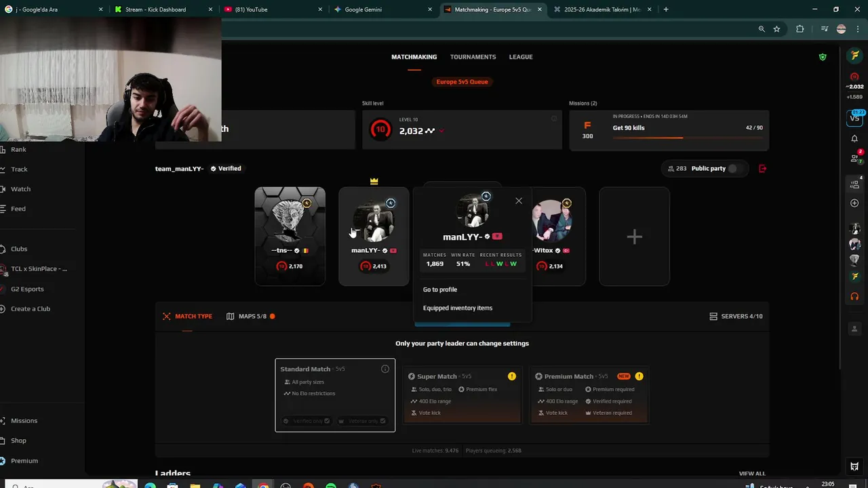Image resolution: width=868 pixels, height=488 pixels.
Task: Open friends list icon with badges
Action: [854, 158]
